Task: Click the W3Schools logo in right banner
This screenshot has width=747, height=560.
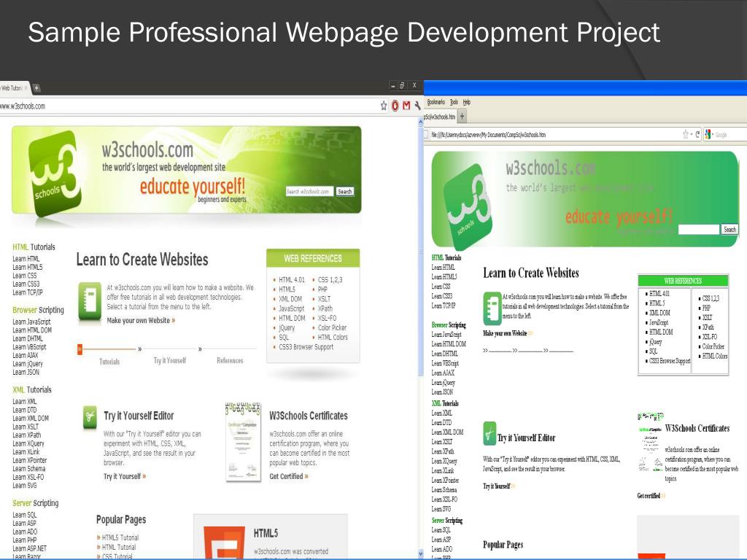Action: pos(467,206)
